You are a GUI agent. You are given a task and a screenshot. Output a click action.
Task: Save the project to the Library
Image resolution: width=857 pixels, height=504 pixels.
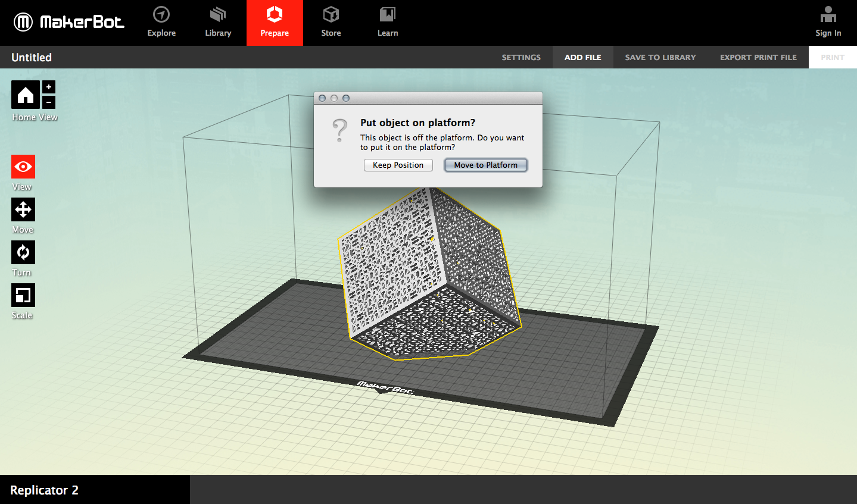[660, 57]
